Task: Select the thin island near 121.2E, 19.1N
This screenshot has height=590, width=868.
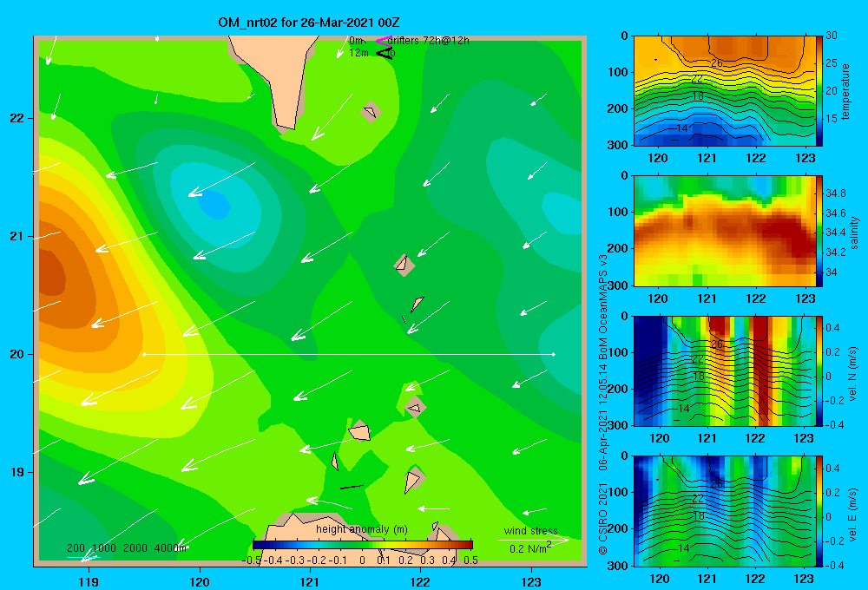Action: pyautogui.click(x=335, y=461)
